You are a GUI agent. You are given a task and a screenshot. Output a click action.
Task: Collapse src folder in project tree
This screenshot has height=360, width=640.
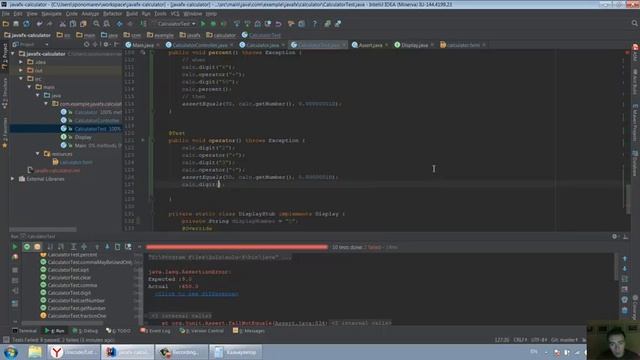[21, 78]
